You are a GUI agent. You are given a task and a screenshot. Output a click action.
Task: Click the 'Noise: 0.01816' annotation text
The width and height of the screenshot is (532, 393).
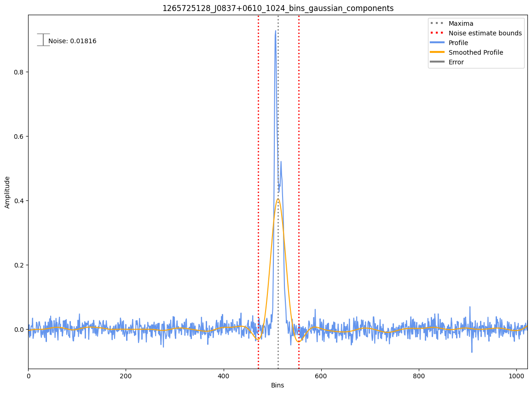coord(72,41)
